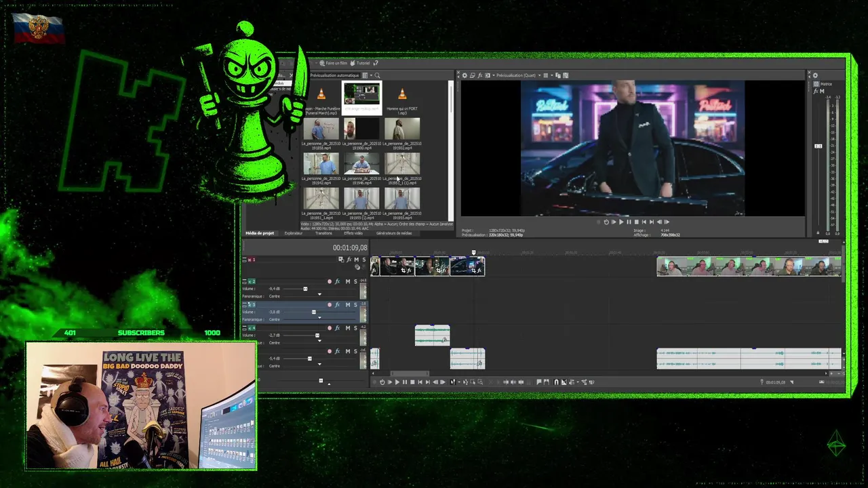Open overlays grid dropdown in preview toolbar
868x488 pixels.
(551, 75)
